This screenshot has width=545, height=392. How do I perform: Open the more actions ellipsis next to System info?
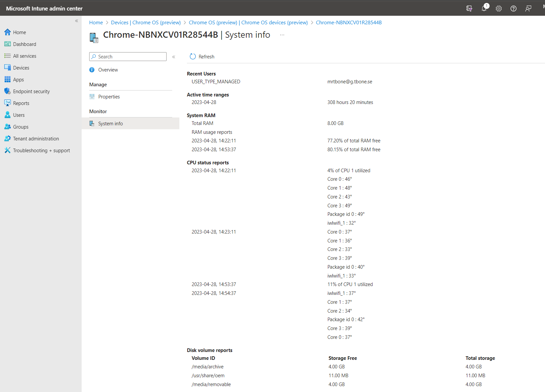click(x=282, y=34)
